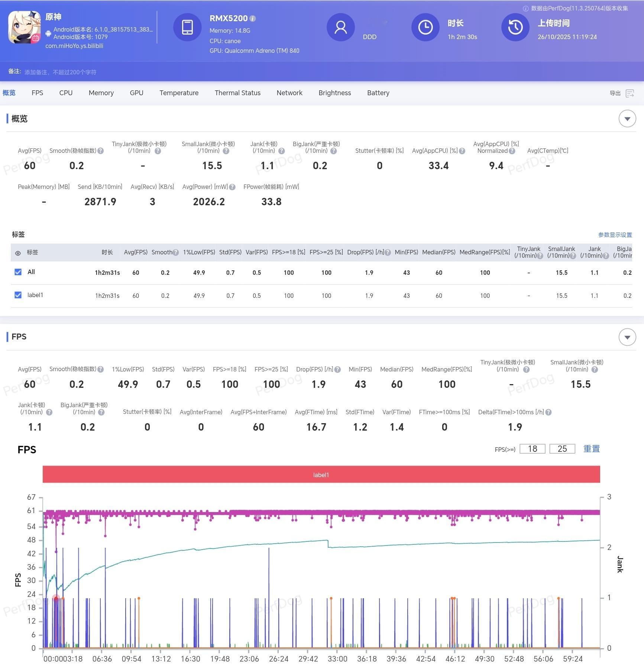Screen dimensions: 644x666
Task: Open help icon in table SmallJank column header
Action: tap(573, 256)
